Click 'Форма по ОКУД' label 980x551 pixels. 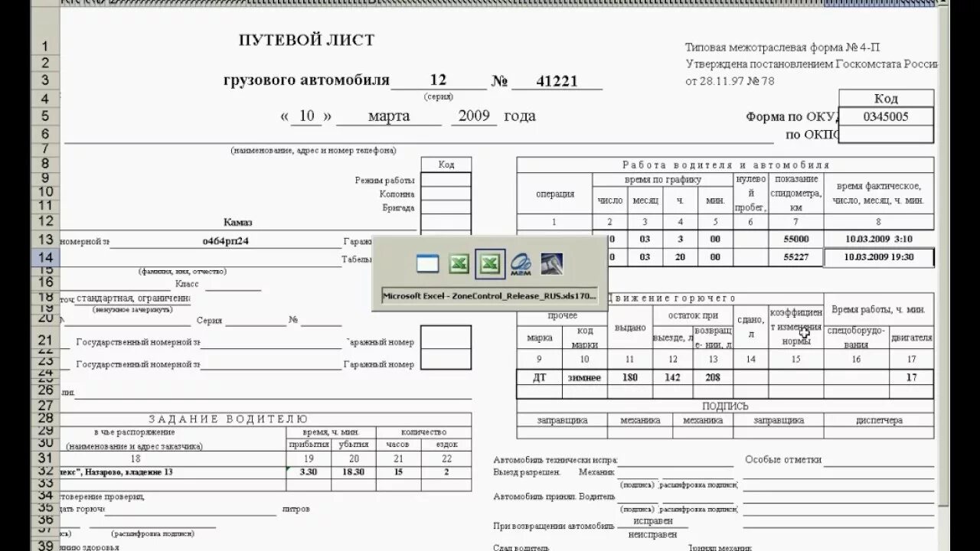[x=793, y=117]
